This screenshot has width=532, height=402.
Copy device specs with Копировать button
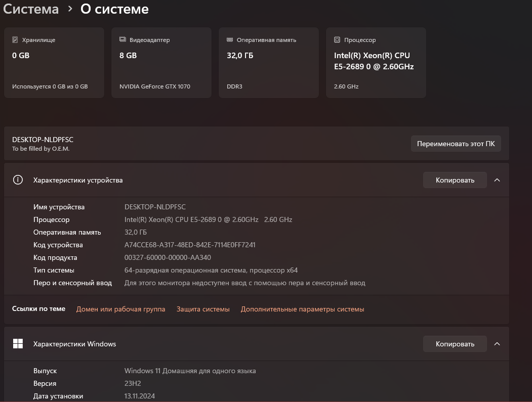coord(455,180)
